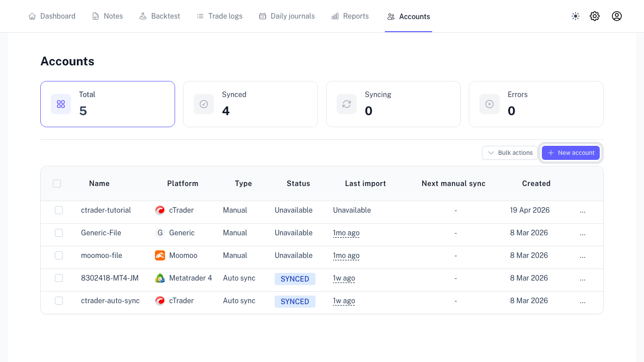Navigate to Daily journals
The image size is (644, 362).
(x=287, y=16)
